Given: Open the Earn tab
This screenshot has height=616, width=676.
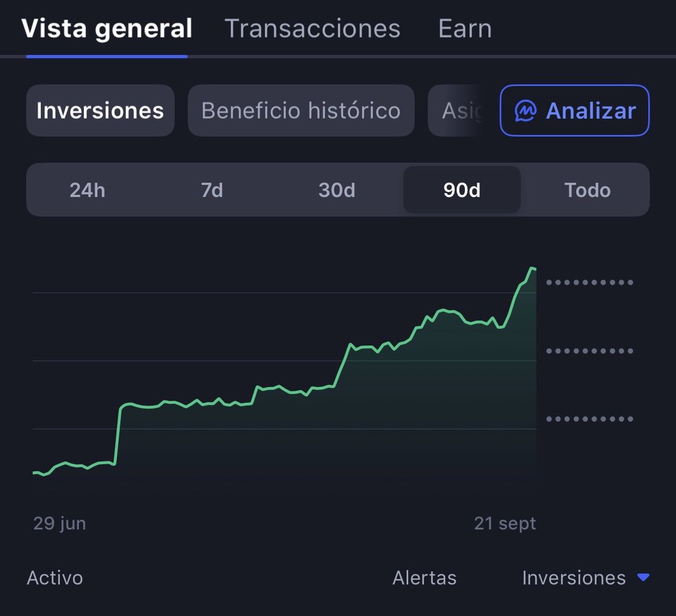Looking at the screenshot, I should [x=465, y=28].
